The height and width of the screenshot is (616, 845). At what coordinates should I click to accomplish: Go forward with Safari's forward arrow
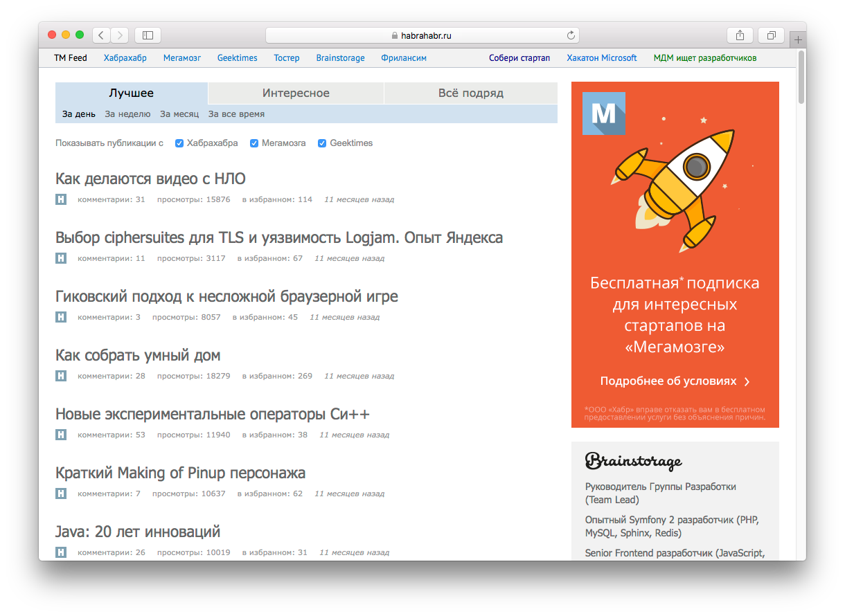pos(120,35)
